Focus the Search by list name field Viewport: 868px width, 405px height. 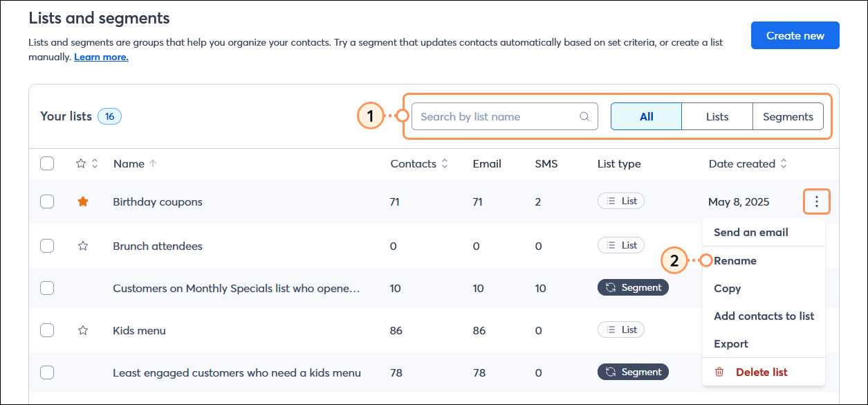[505, 116]
